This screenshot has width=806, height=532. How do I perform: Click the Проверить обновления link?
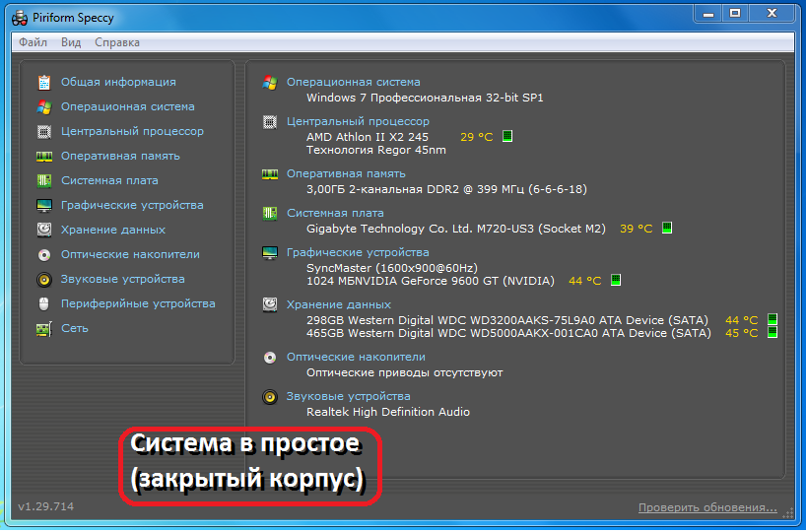(x=707, y=507)
